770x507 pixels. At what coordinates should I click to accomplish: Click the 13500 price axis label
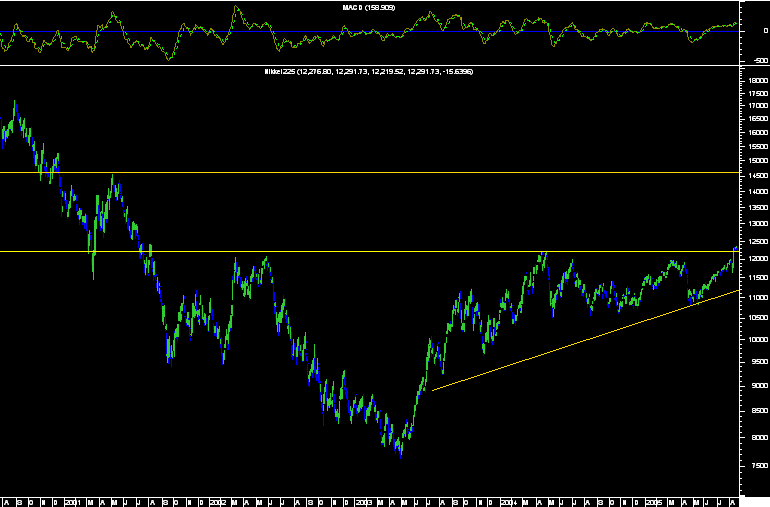[759, 207]
